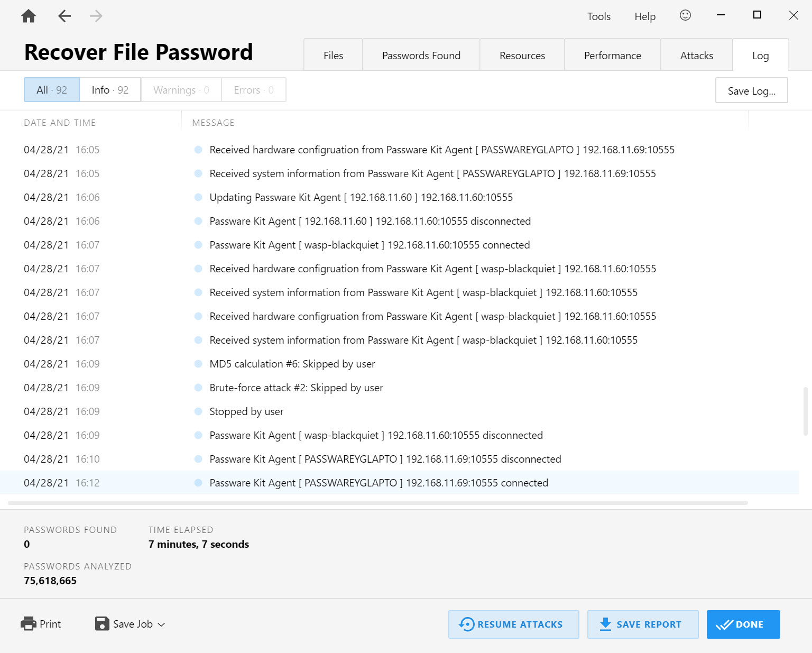
Task: Go to the Home screen icon
Action: click(29, 16)
